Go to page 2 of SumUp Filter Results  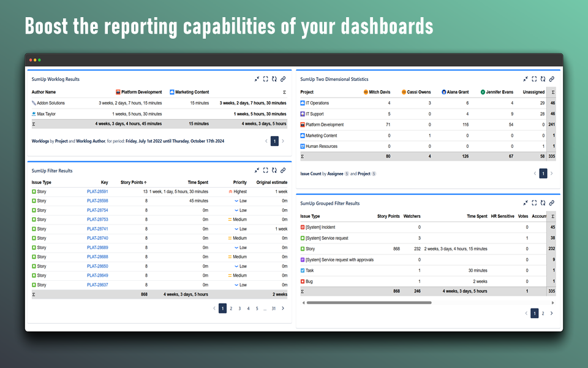point(231,309)
